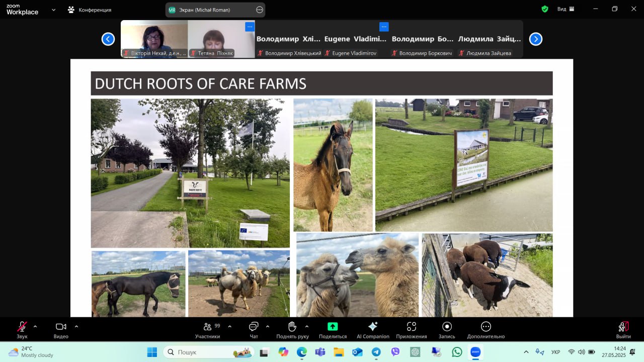Click the Conference tab at top

point(90,10)
